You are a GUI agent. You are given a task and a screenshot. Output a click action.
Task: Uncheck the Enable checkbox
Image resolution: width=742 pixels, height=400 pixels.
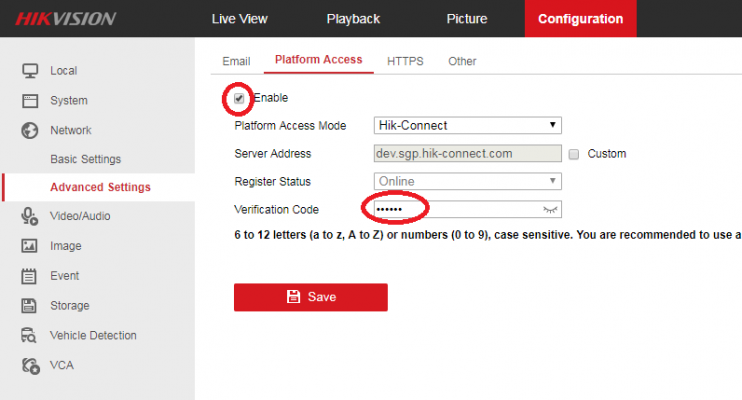pos(239,98)
